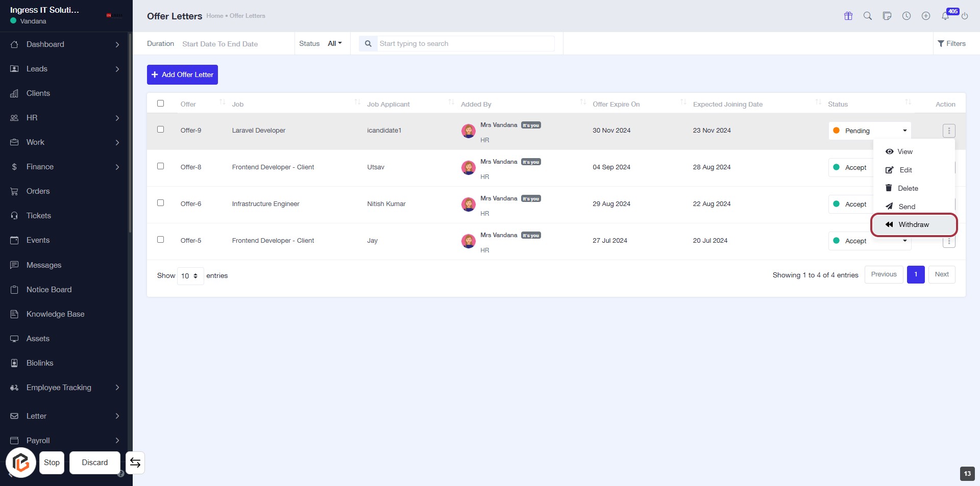Toggle the select-all checkbox in table header
The width and height of the screenshot is (980, 486).
pyautogui.click(x=160, y=104)
